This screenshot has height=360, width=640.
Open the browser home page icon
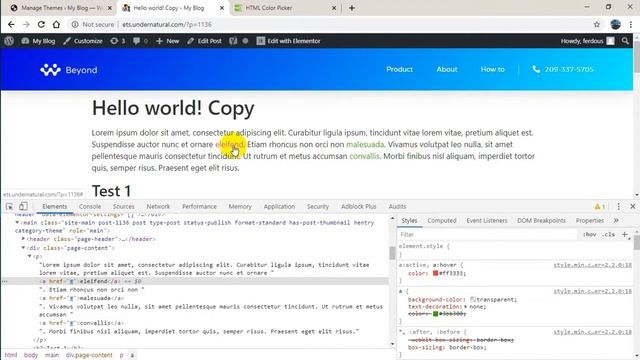pos(56,24)
